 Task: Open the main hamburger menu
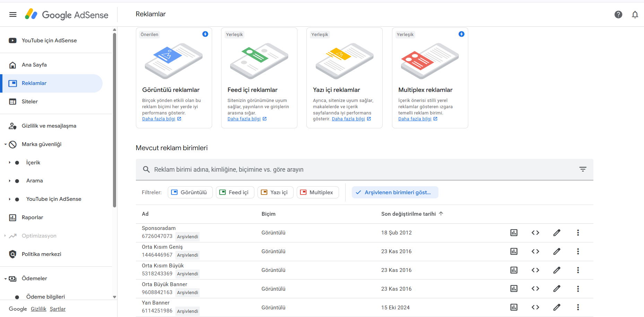click(x=13, y=15)
